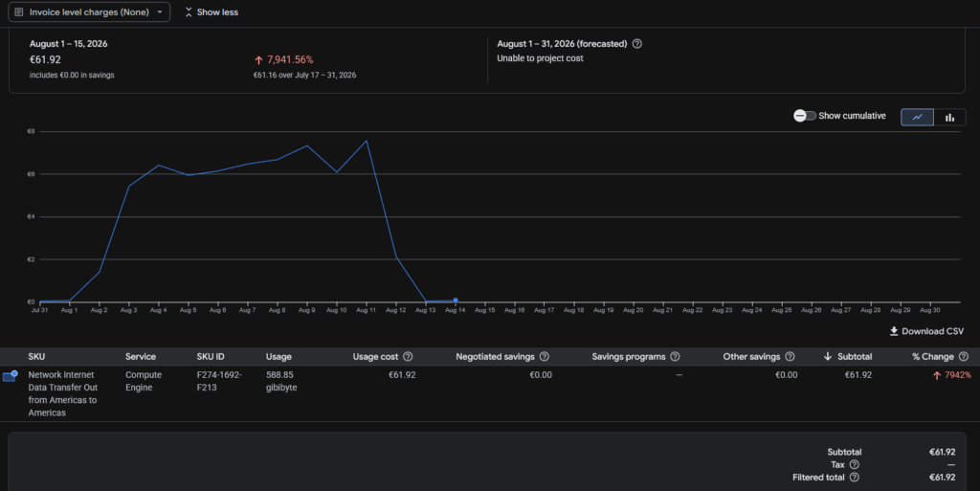
Task: Click the Service column header
Action: click(x=141, y=357)
